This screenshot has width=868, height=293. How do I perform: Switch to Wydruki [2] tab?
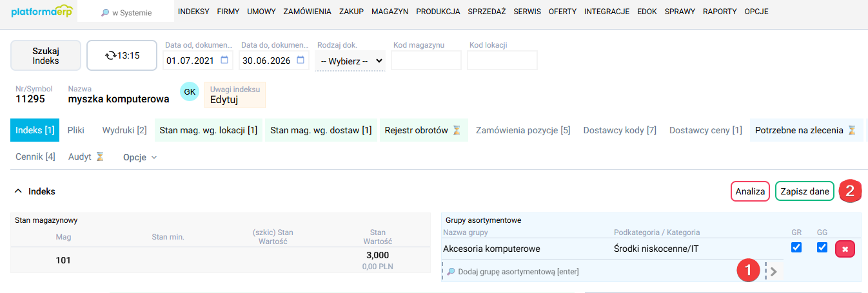[x=124, y=130]
